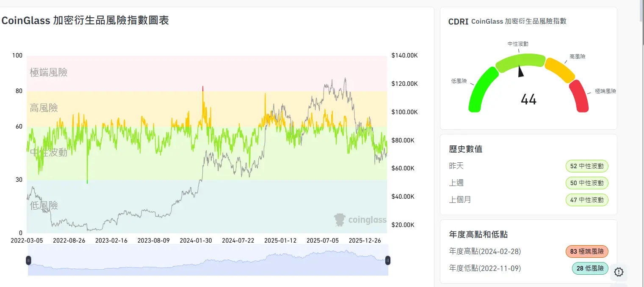Click the chart title CoinGlass 加密衍生品風險指數圖表
This screenshot has height=287, width=644.
pyautogui.click(x=85, y=20)
